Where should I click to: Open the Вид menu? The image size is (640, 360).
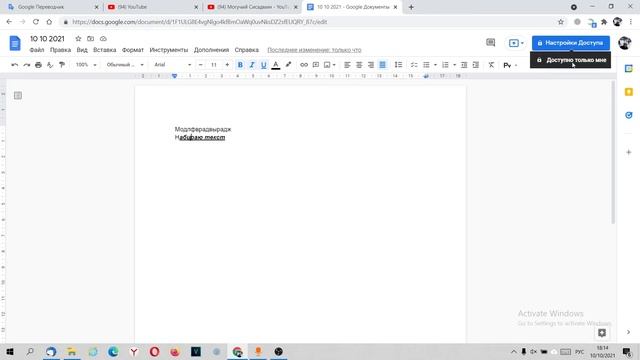click(82, 50)
